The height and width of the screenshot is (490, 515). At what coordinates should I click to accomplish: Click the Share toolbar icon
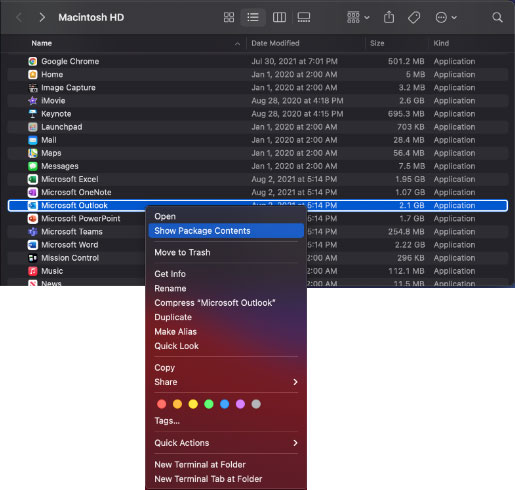pyautogui.click(x=389, y=17)
